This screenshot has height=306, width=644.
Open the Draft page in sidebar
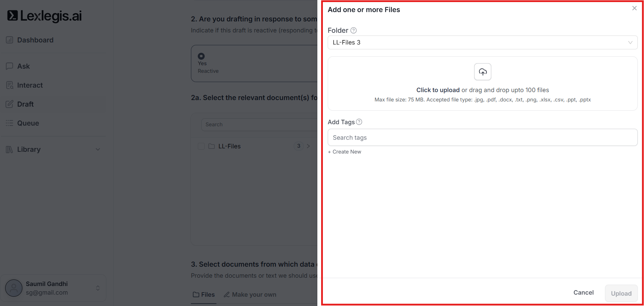[25, 104]
